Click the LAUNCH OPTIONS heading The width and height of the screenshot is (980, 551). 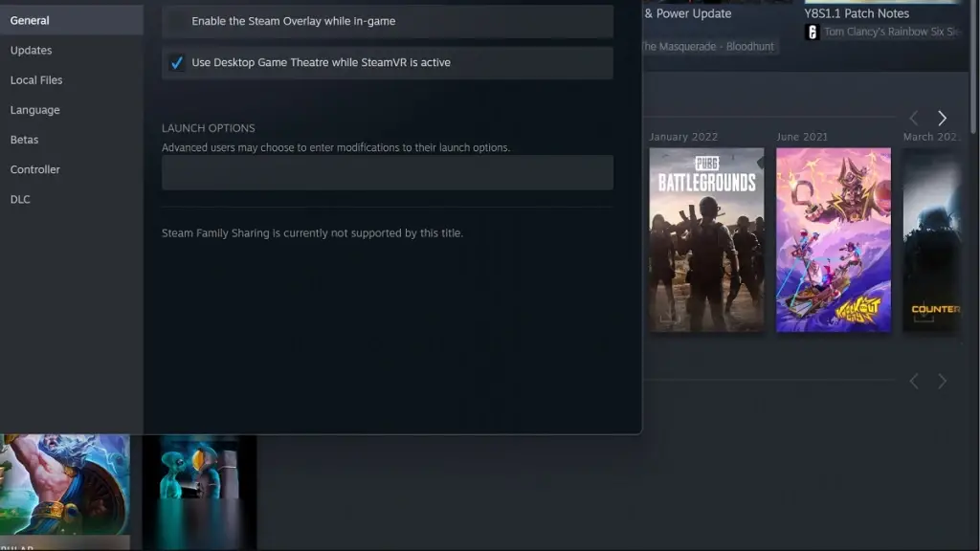pos(208,128)
